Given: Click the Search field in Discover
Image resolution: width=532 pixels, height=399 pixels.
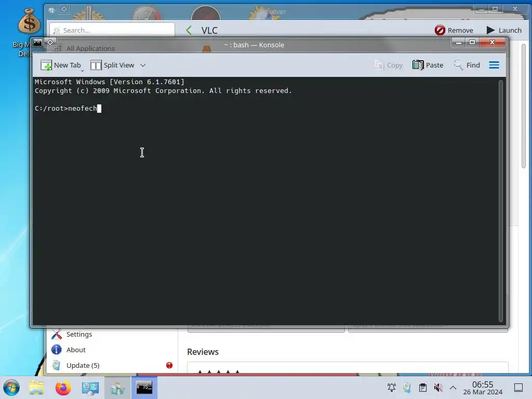Looking at the screenshot, I should tap(112, 30).
